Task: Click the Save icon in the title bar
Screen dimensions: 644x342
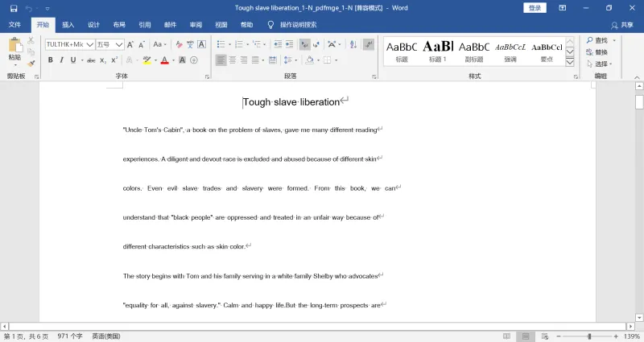Action: [14, 8]
